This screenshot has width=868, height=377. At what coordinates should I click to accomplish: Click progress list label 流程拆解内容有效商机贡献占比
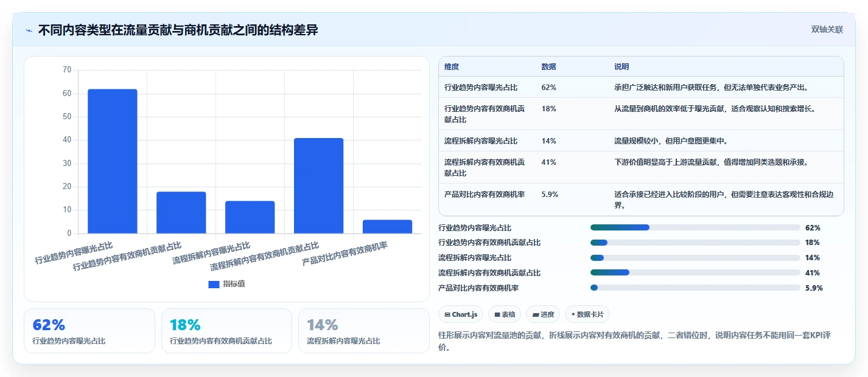(489, 272)
